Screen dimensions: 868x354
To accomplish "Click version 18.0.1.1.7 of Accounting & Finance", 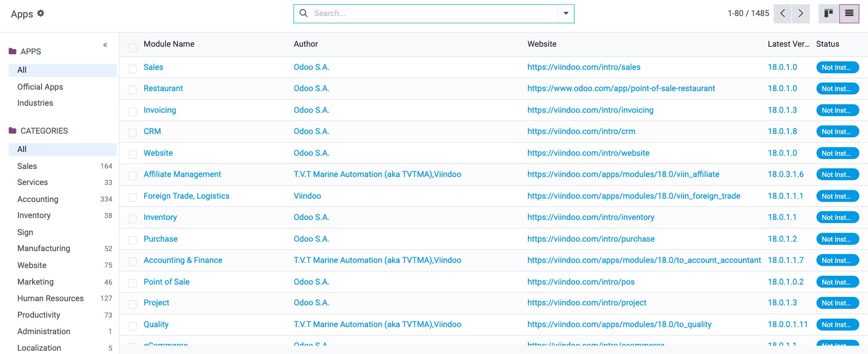I will (785, 260).
